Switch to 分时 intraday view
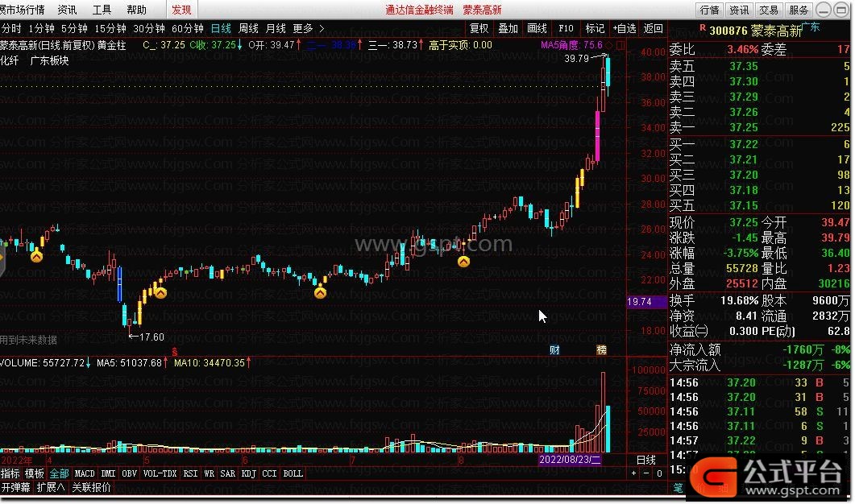Screen dimensions: 855x504 (x=11, y=28)
